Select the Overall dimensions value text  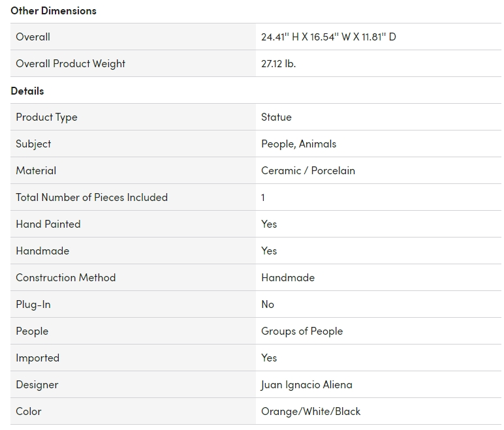point(328,37)
